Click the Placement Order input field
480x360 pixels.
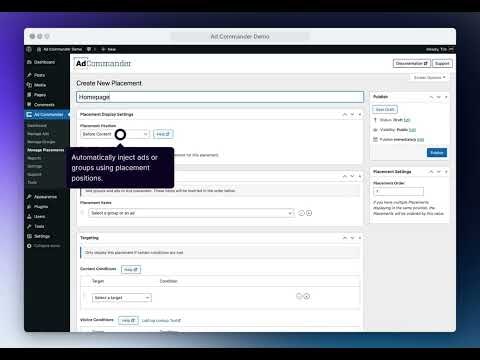[x=398, y=191]
